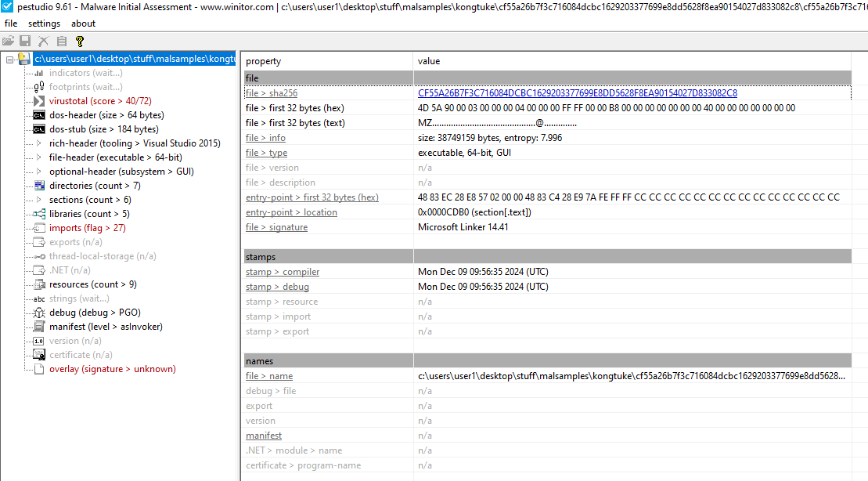Collapse the root file tree node
The width and height of the screenshot is (868, 481).
[9, 59]
